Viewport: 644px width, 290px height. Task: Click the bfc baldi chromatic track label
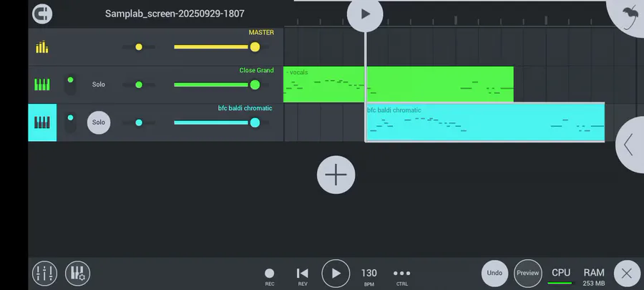pyautogui.click(x=245, y=108)
